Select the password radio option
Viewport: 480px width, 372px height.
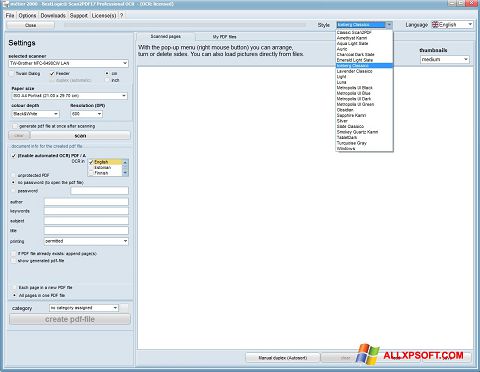pyautogui.click(x=14, y=191)
